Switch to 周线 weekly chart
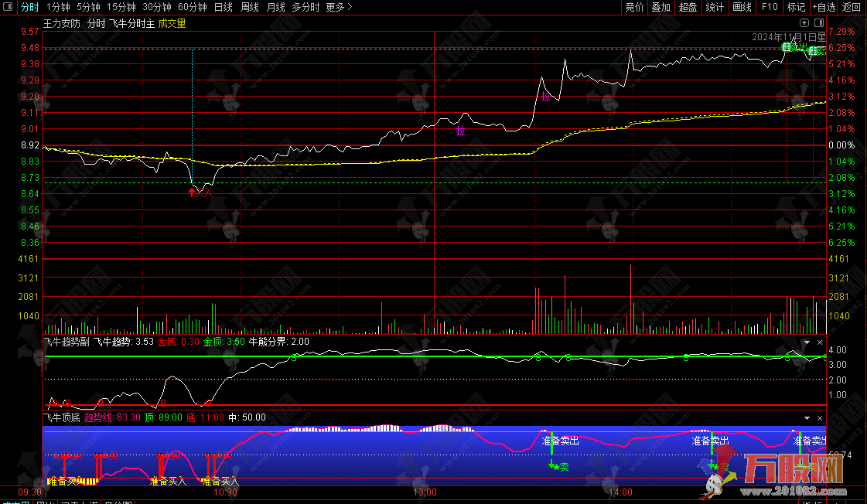 click(250, 7)
